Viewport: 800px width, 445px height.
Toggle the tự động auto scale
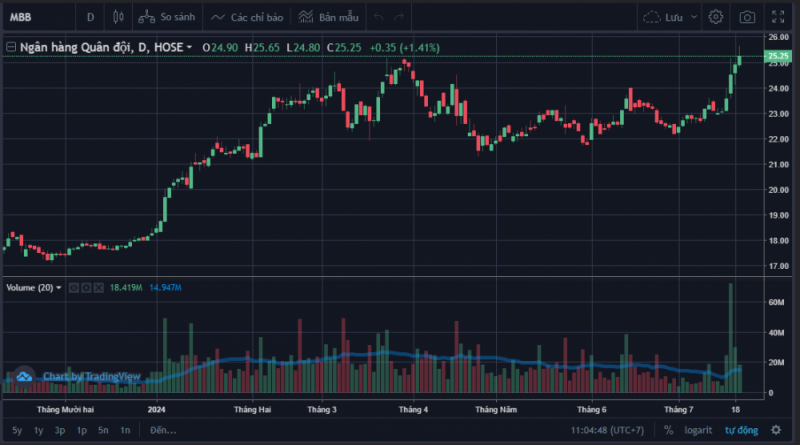(x=741, y=430)
